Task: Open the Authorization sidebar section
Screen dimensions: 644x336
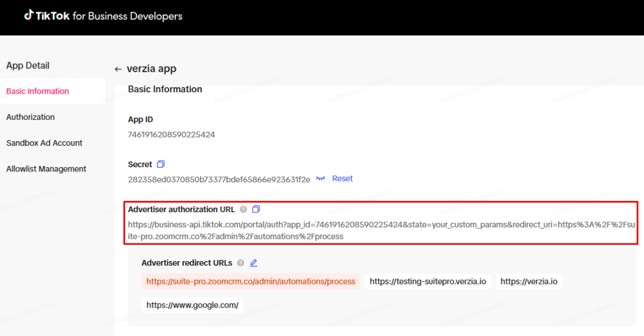Action: pos(30,117)
